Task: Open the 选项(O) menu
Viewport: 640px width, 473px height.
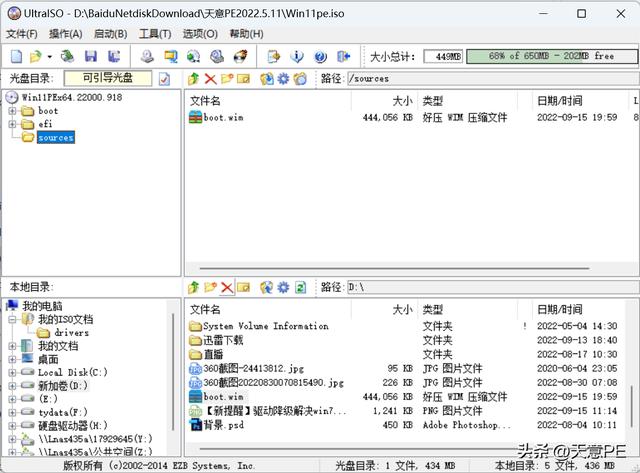Action: pyautogui.click(x=200, y=34)
